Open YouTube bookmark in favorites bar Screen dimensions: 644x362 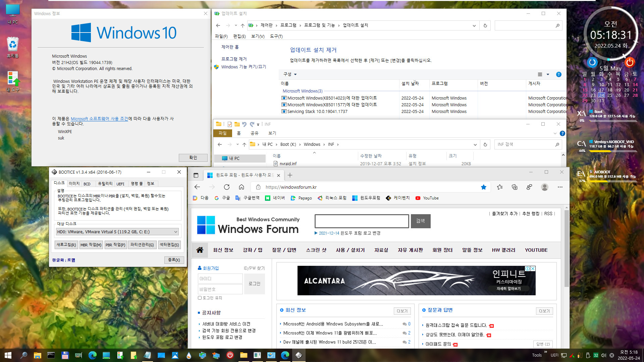pos(427,198)
